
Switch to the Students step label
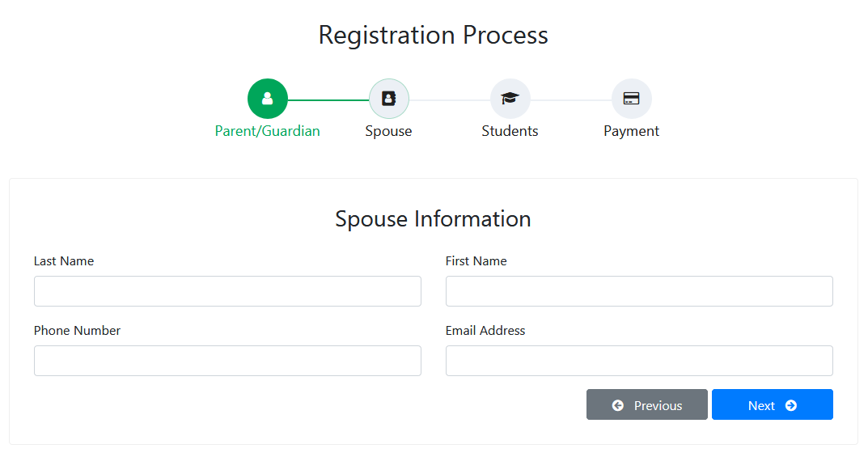[510, 131]
